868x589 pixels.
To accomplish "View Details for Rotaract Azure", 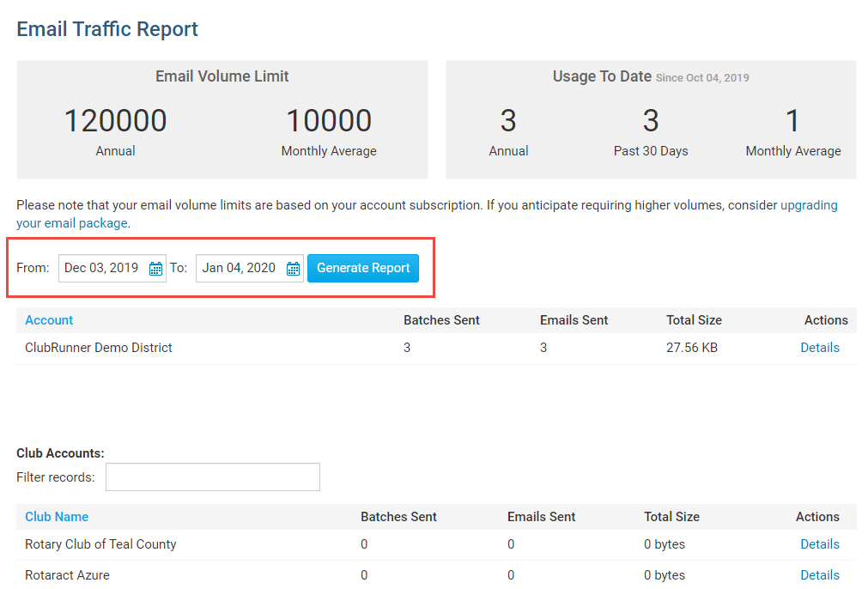I will click(819, 575).
